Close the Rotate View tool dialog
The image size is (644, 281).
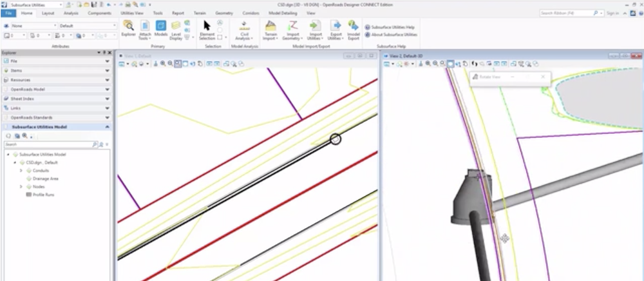[543, 77]
